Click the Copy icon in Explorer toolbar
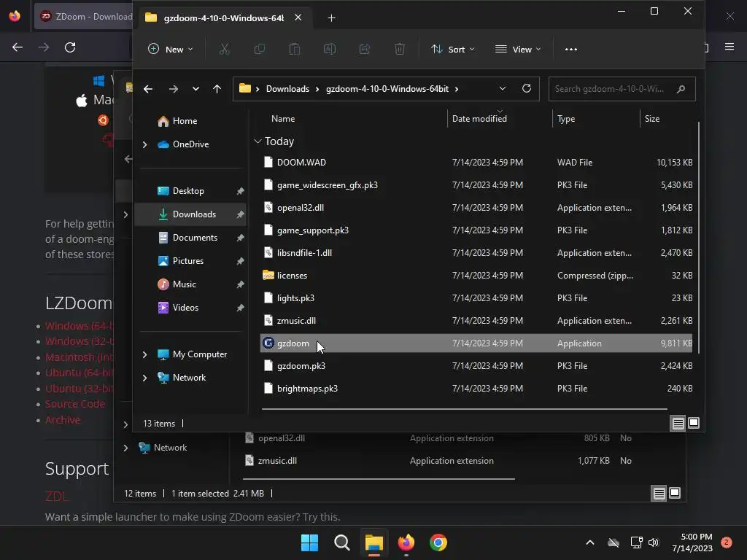Screen dimensions: 747x560 259,49
